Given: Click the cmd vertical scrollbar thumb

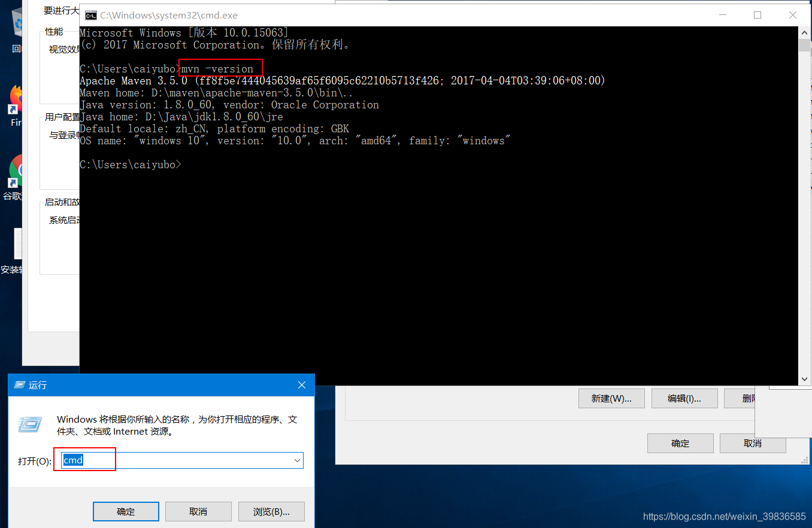Looking at the screenshot, I should pos(804,46).
